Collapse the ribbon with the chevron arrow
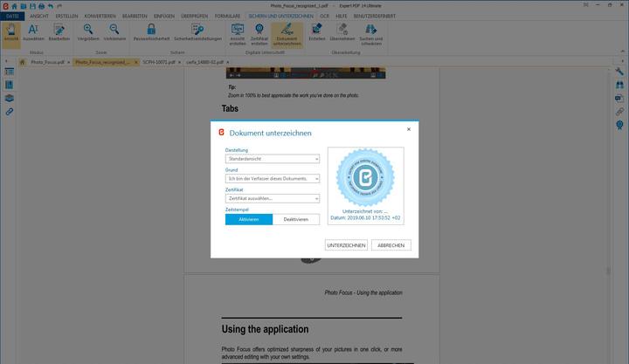The height and width of the screenshot is (364, 629). (623, 52)
